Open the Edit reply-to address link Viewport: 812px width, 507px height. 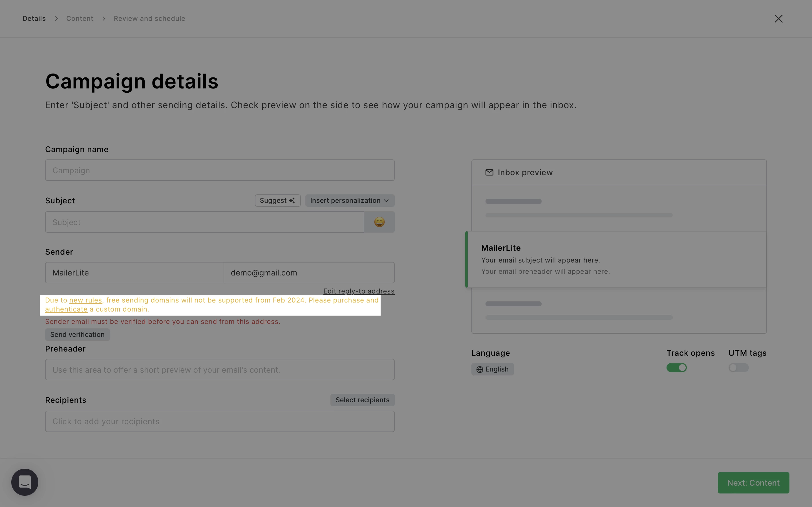point(359,291)
